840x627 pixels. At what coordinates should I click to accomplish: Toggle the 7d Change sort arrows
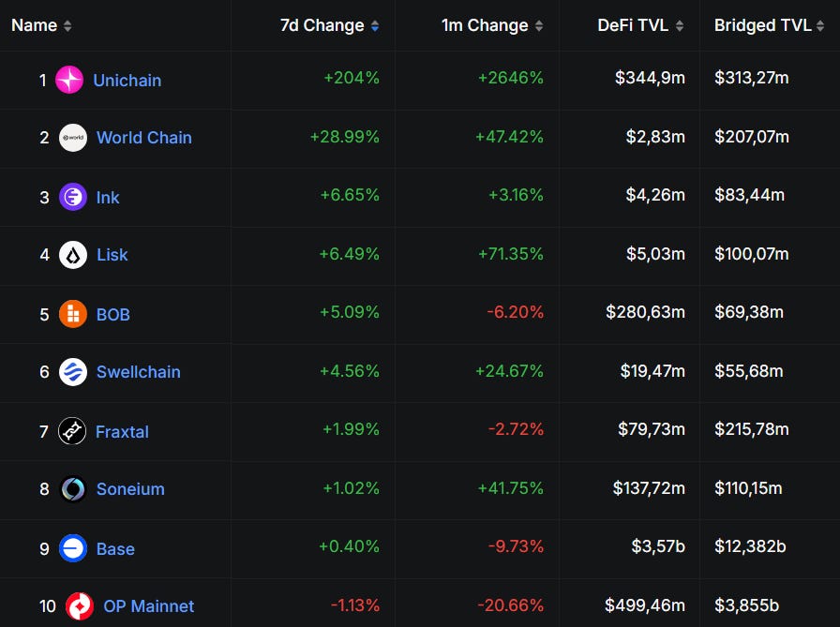pos(375,25)
